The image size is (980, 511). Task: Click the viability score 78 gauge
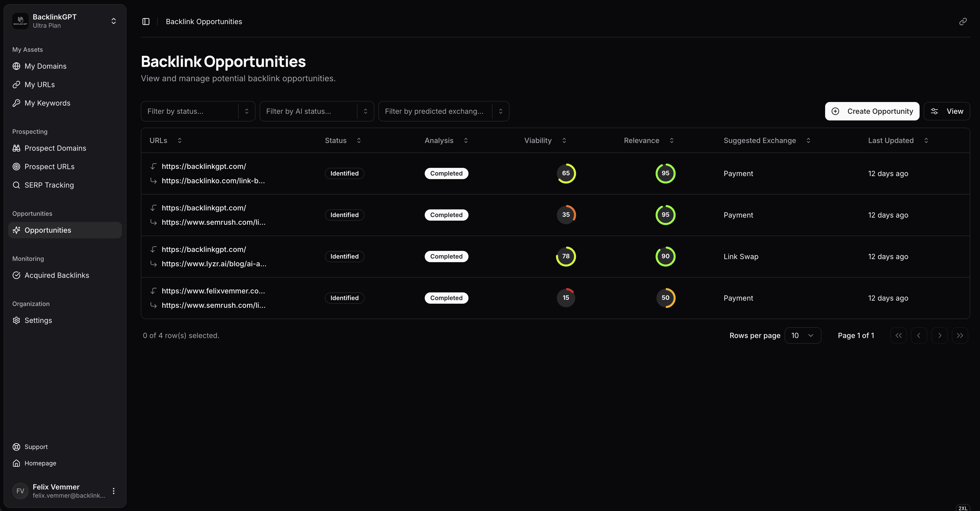566,257
